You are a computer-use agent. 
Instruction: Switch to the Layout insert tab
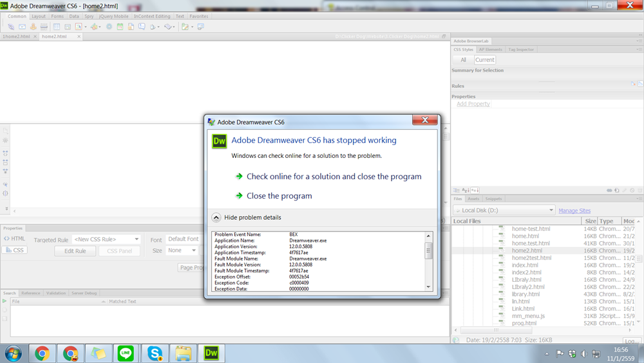click(x=39, y=17)
